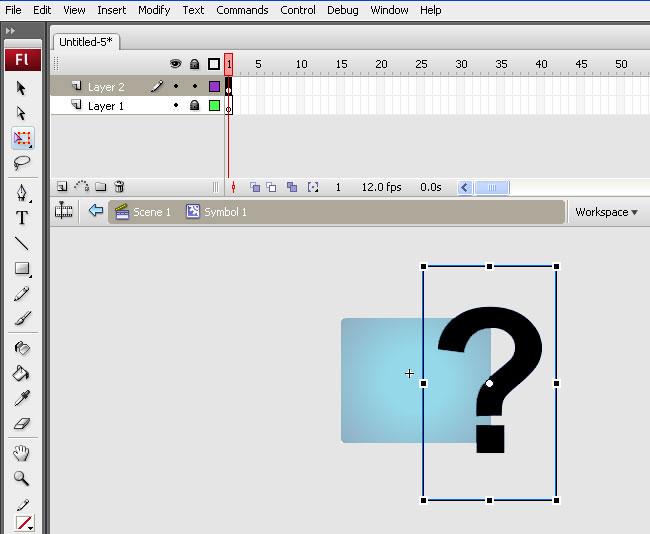Click the top-right transform handle
This screenshot has height=534, width=650.
pos(556,267)
